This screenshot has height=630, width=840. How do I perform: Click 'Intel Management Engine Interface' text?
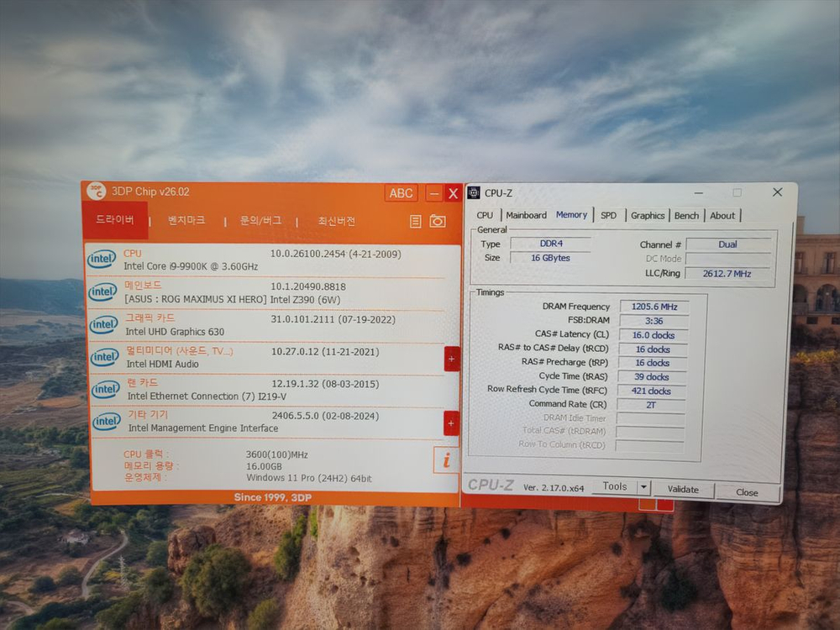click(203, 428)
